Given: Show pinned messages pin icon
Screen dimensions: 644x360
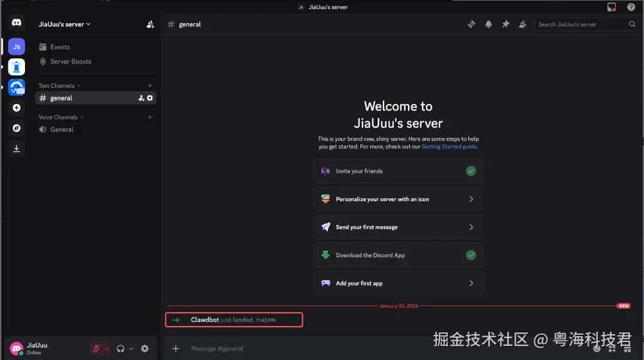Looking at the screenshot, I should click(x=505, y=24).
